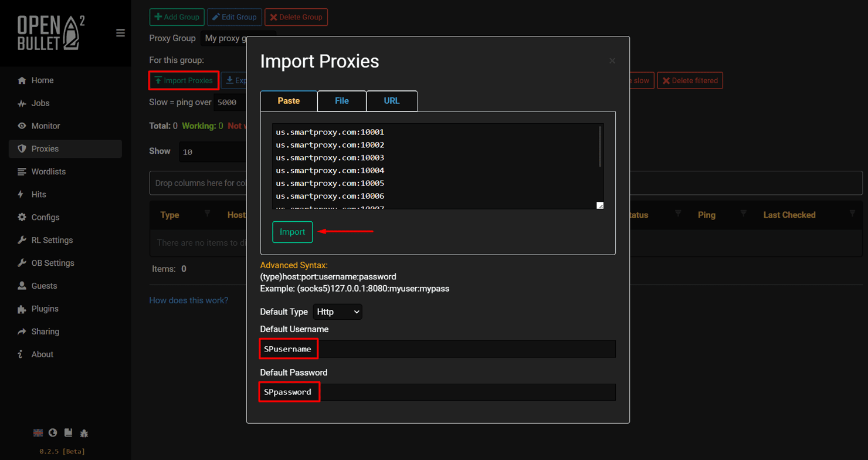Image resolution: width=868 pixels, height=460 pixels.
Task: Expand the Default Type dropdown
Action: [x=338, y=312]
